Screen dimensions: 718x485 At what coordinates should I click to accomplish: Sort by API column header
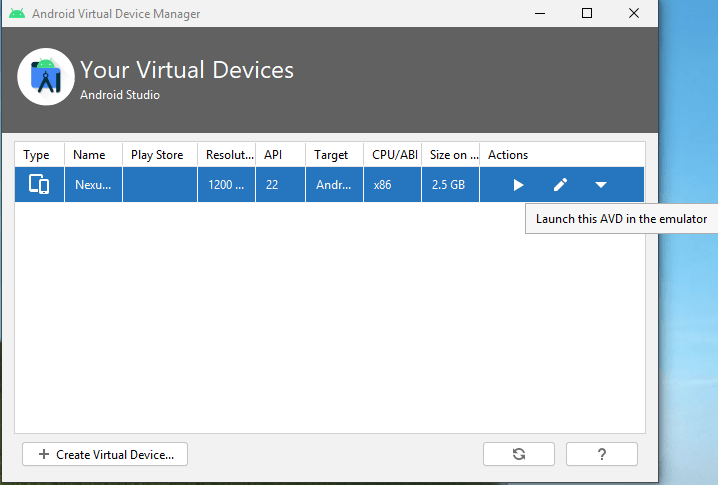pos(281,155)
